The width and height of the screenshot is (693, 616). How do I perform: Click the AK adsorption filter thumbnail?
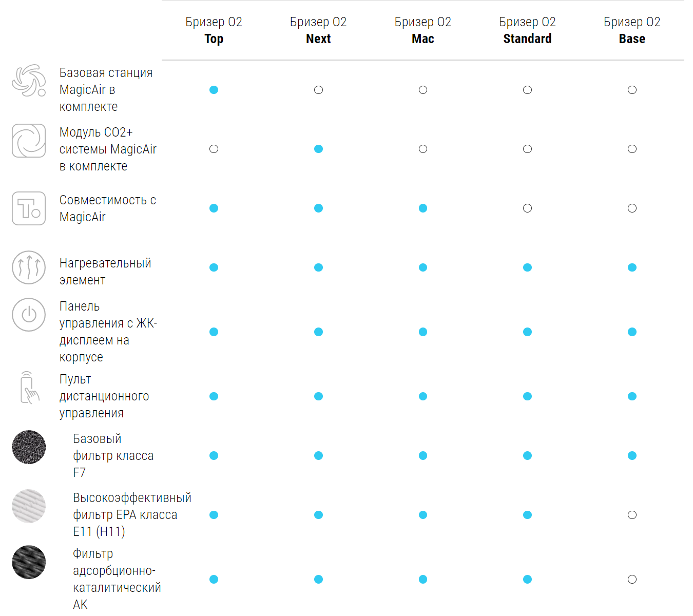29,562
